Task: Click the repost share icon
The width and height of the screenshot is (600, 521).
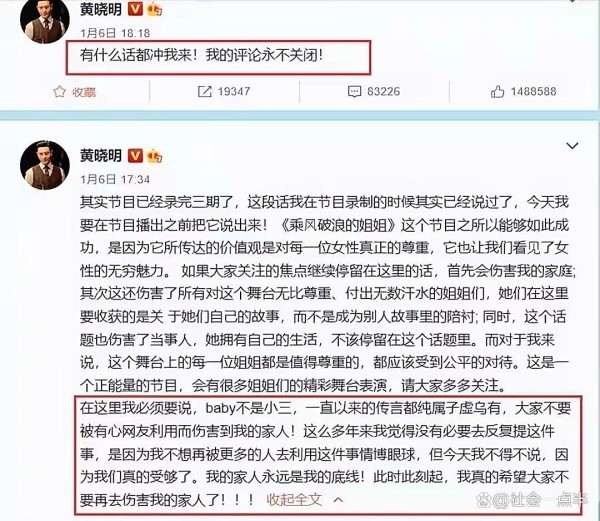Action: coord(204,91)
